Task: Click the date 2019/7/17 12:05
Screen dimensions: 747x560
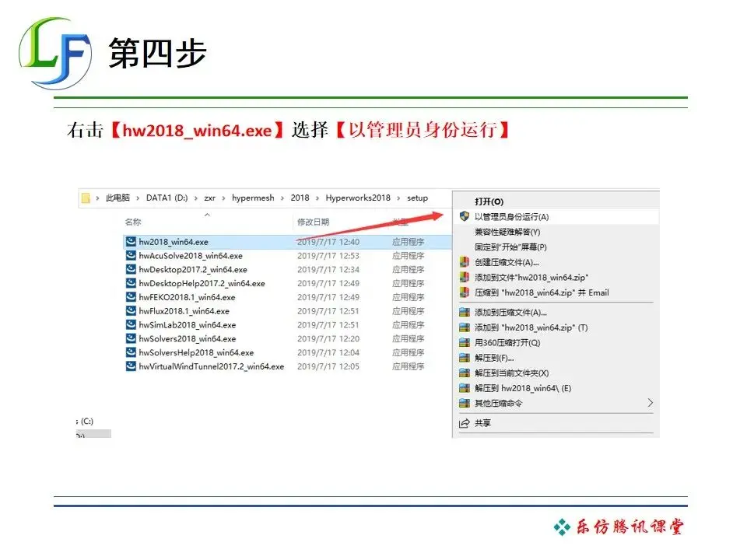Action: coord(328,366)
